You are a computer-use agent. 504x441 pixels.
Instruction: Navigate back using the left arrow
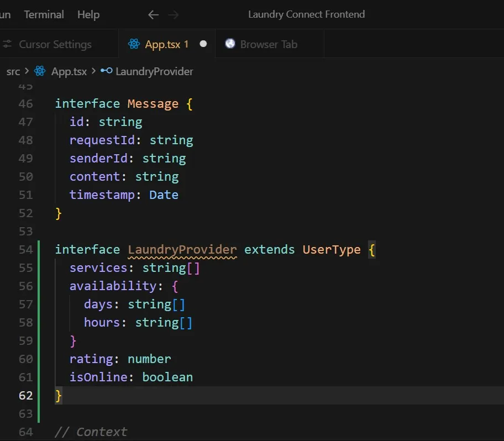153,15
